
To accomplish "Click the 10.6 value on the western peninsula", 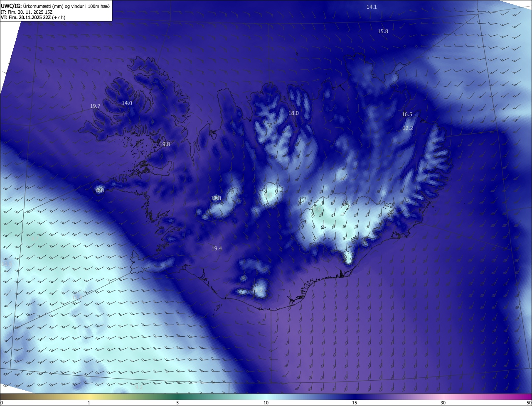I will (99, 191).
